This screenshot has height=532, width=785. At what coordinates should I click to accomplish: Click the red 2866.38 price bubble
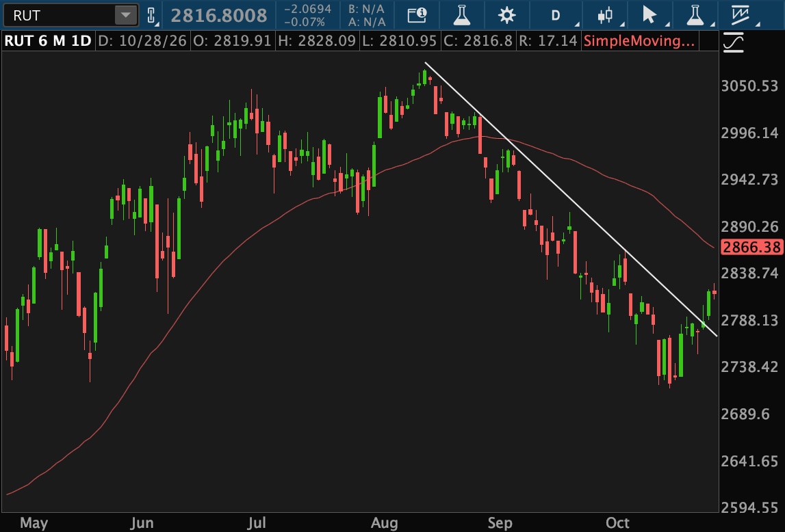pos(751,247)
